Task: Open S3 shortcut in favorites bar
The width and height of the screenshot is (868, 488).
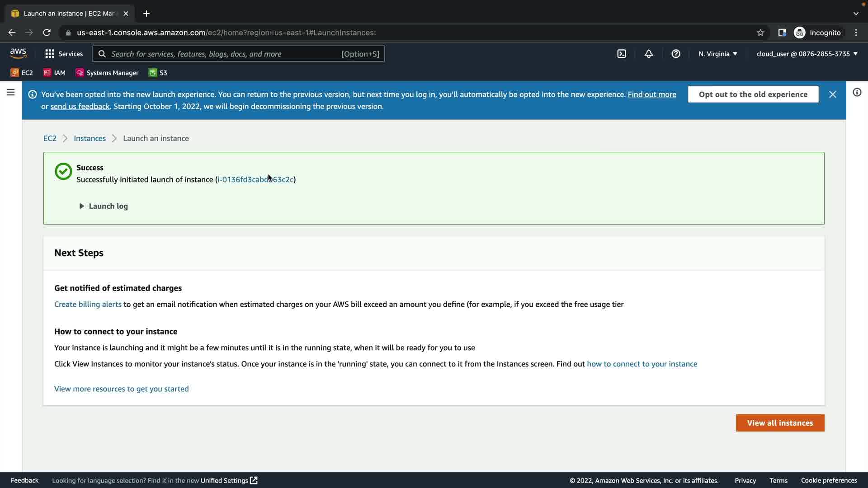Action: pyautogui.click(x=158, y=73)
